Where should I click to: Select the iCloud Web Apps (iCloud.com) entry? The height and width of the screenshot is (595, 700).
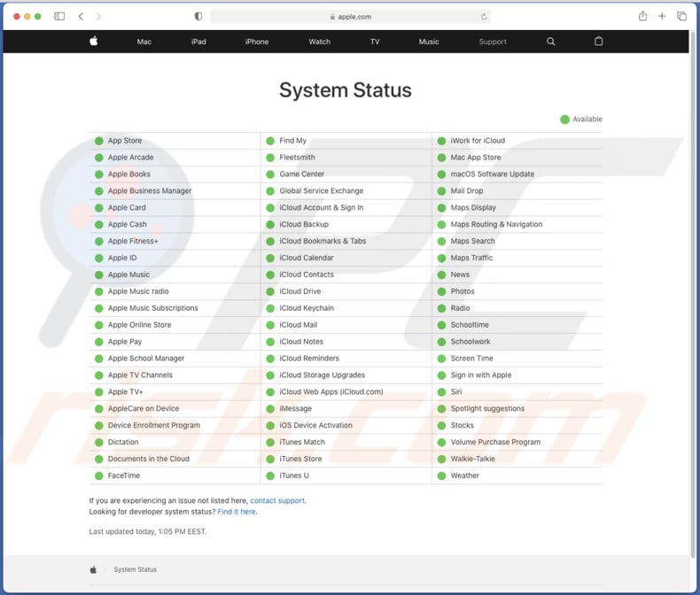pyautogui.click(x=331, y=392)
